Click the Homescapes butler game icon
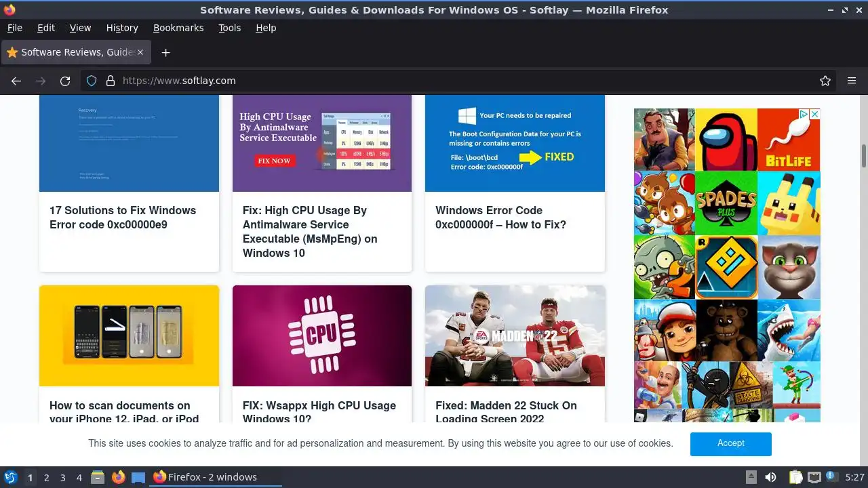Image resolution: width=868 pixels, height=488 pixels. coord(657,385)
